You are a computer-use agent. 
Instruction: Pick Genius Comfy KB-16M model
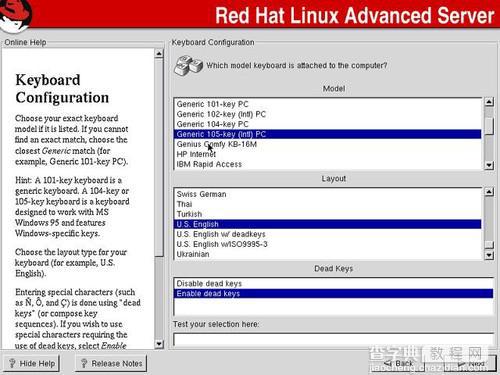tap(327, 144)
